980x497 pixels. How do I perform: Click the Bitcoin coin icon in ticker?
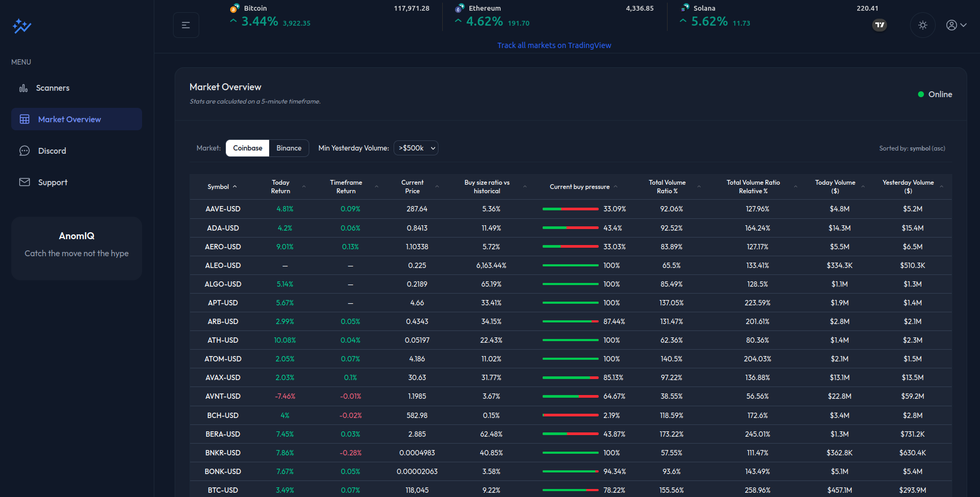coord(234,9)
